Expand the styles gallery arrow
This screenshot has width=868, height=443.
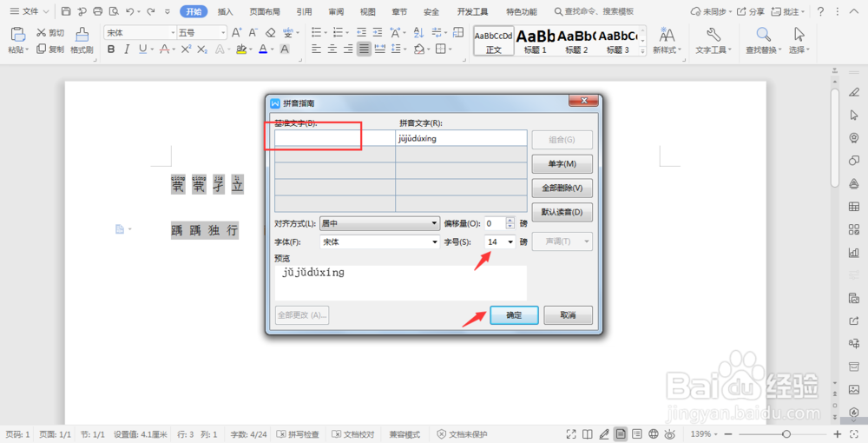tap(642, 50)
